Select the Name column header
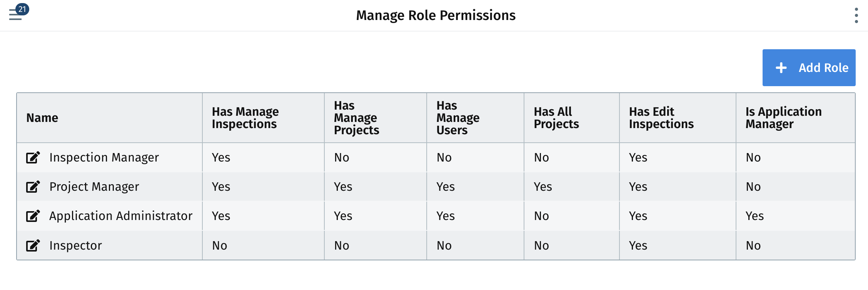868x290 pixels. [42, 118]
